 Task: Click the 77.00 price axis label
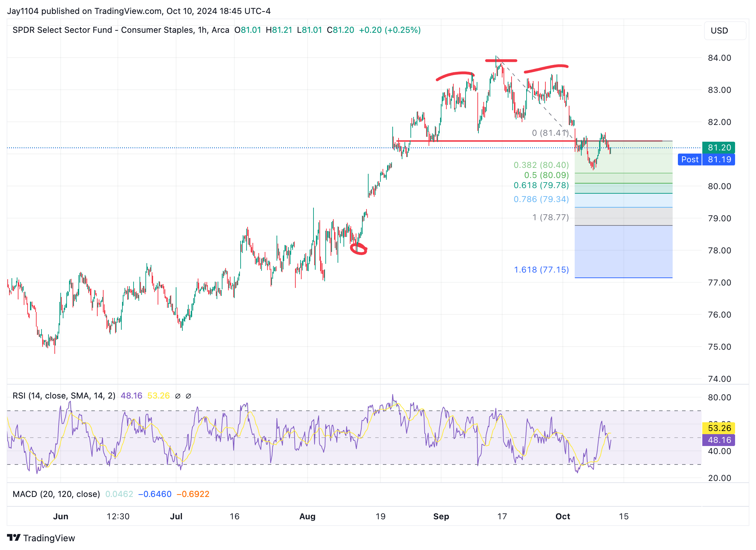click(719, 282)
